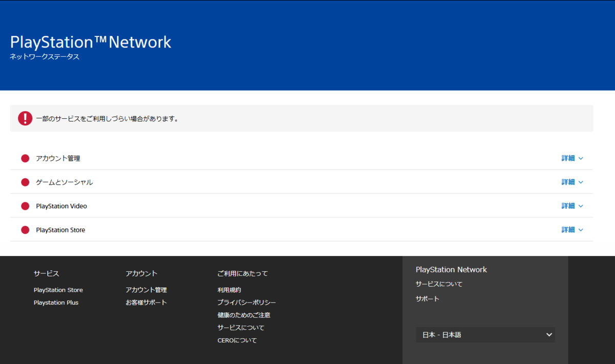
Task: Open サービスについて under PlayStation Network panel
Action: coord(439,284)
